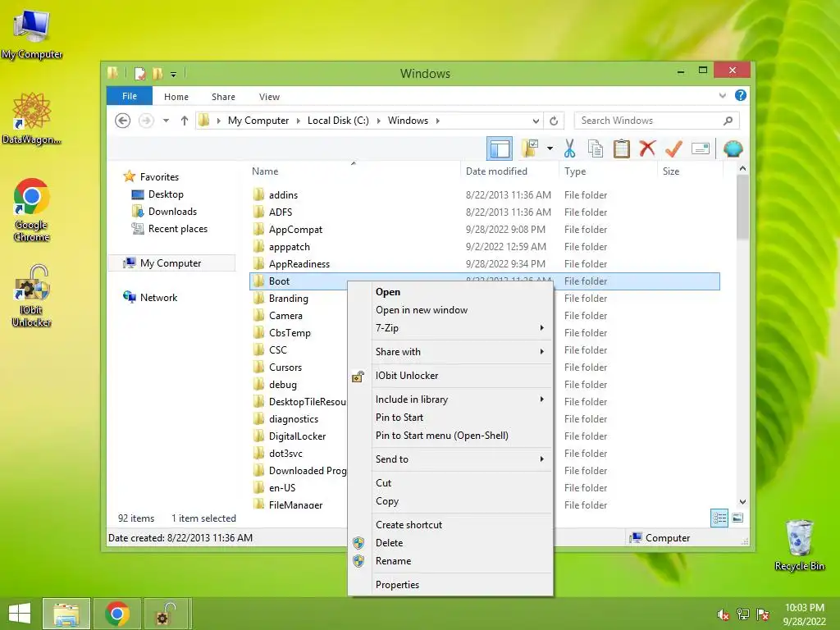The height and width of the screenshot is (630, 840).
Task: Choose Open in new window
Action: click(x=450, y=309)
